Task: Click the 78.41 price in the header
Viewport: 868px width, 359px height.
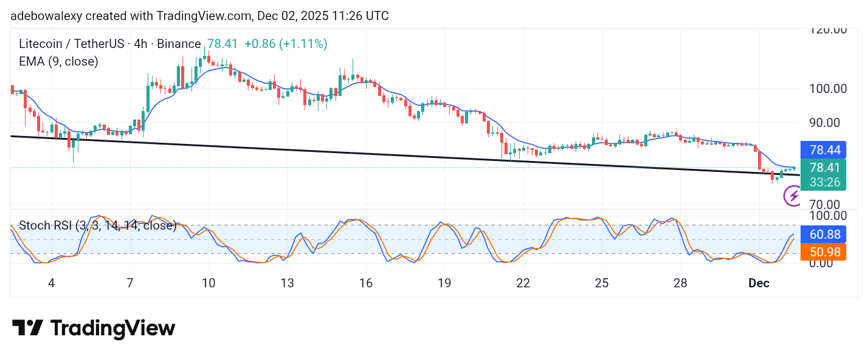Action: 223,44
